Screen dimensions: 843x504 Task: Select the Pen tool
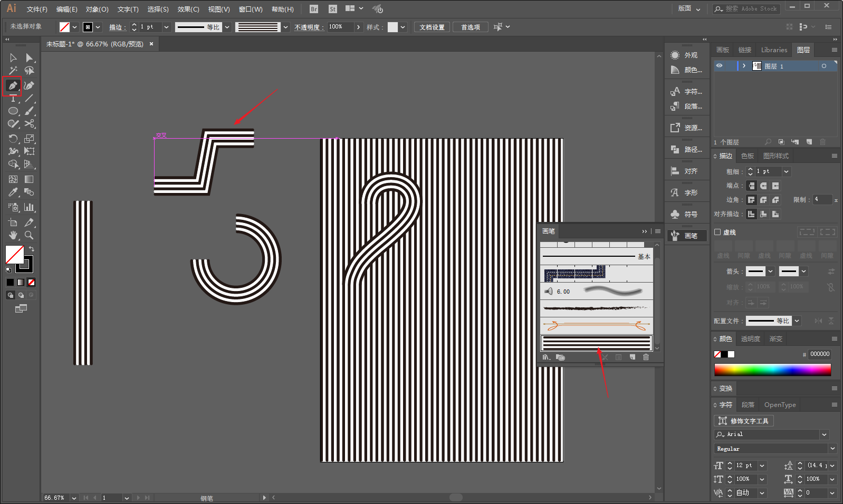(13, 85)
